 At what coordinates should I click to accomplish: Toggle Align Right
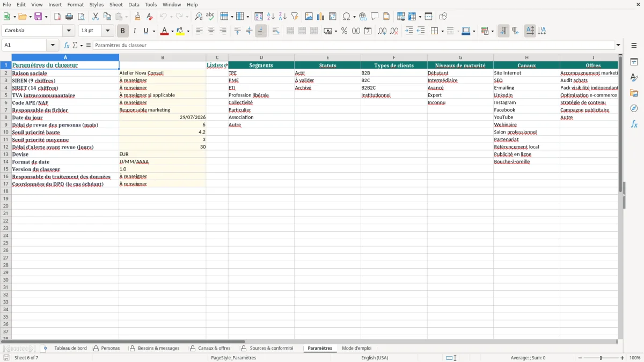223,31
